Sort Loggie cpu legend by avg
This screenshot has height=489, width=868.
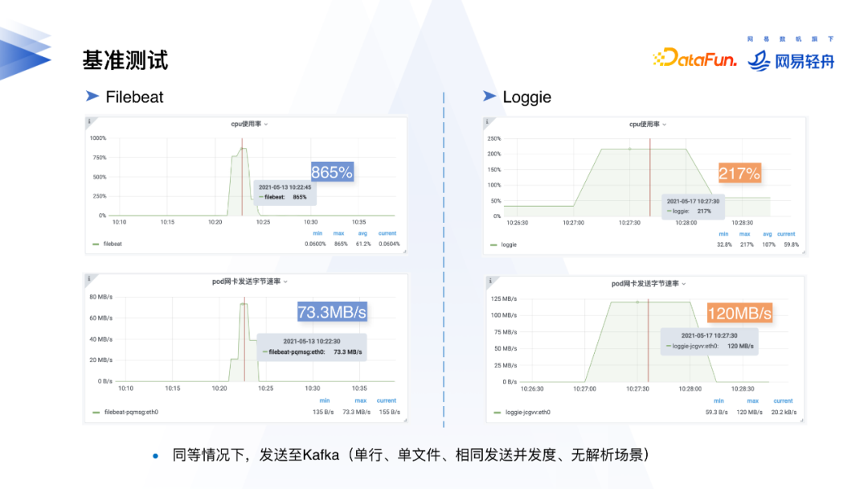pos(768,234)
